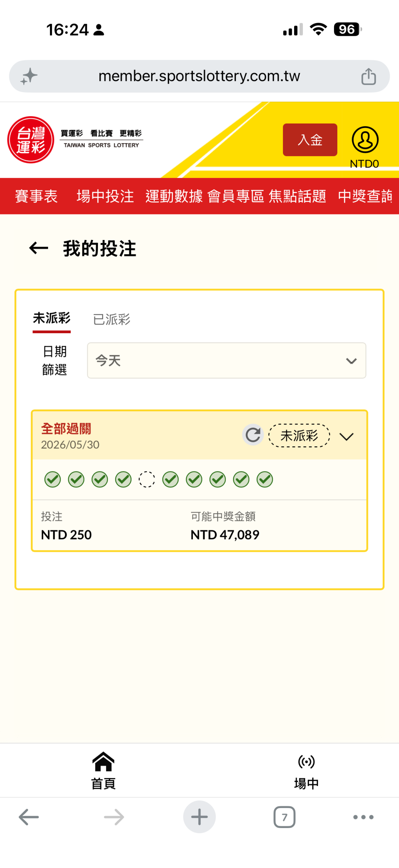Tap the Taiwan Sports Lottery logo

click(31, 140)
